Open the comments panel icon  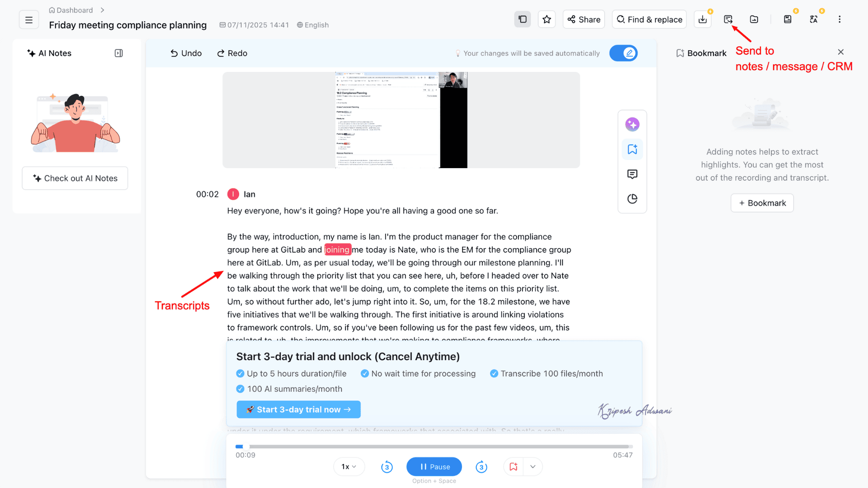(x=632, y=174)
